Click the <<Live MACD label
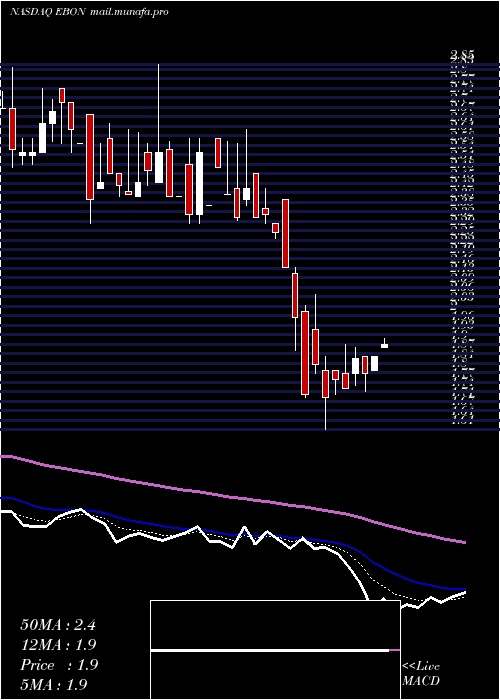 pyautogui.click(x=421, y=674)
